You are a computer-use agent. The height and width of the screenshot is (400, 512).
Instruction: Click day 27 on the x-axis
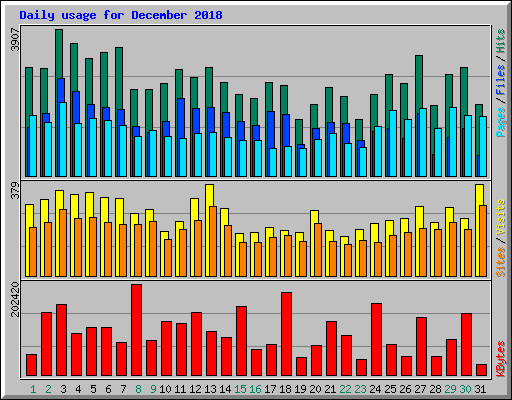click(420, 389)
